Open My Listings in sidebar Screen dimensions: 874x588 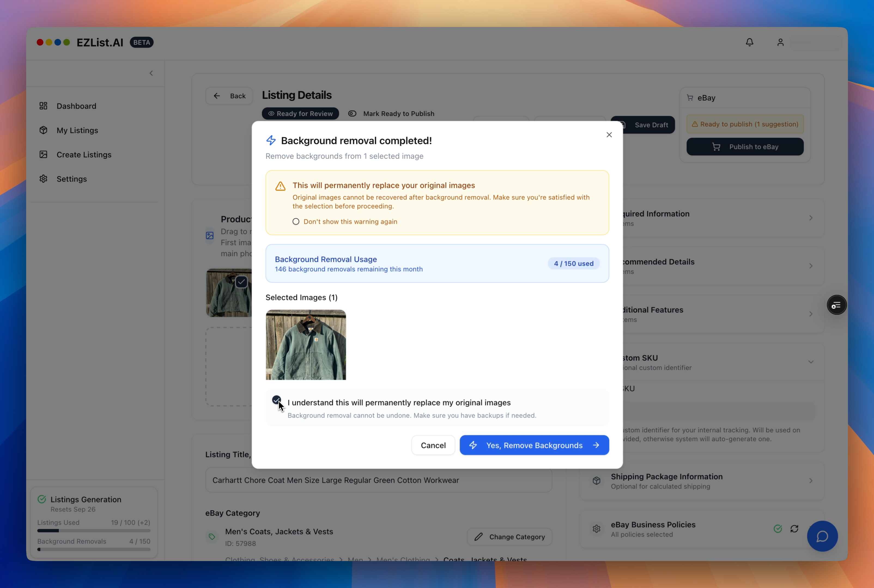pos(77,130)
